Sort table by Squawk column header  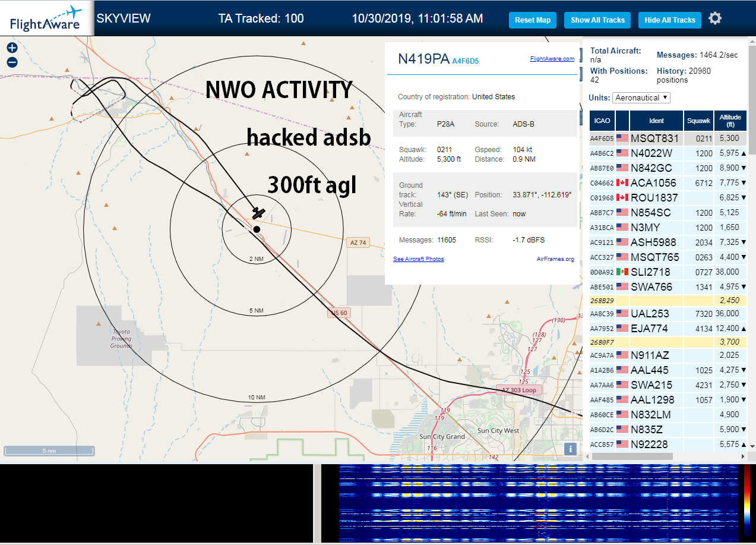(698, 121)
